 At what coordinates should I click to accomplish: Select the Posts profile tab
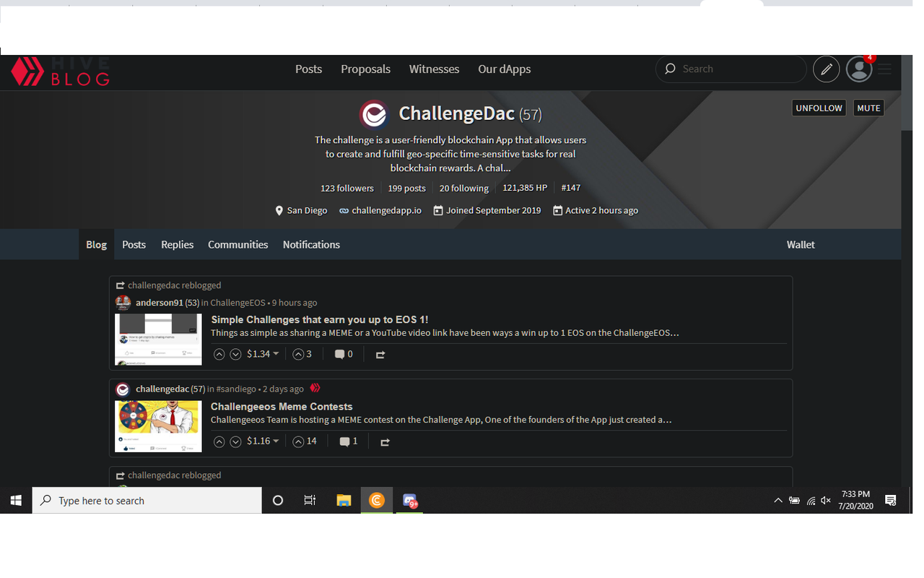[134, 244]
